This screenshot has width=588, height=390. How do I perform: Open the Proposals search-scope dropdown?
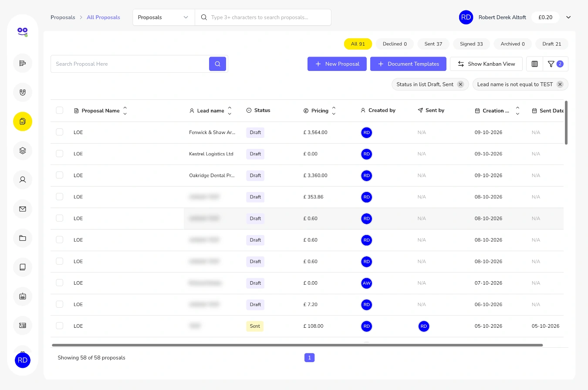164,17
